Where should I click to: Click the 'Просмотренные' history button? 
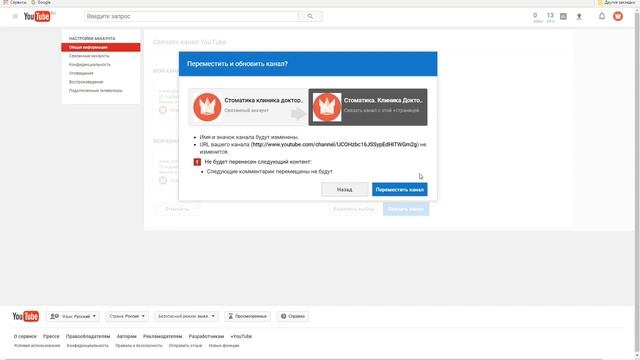coord(247,316)
